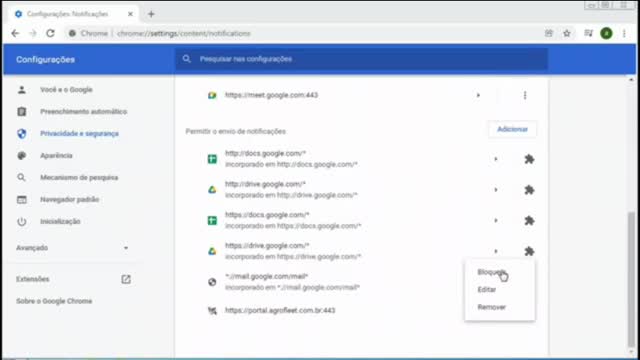640x360 pixels.
Task: Click the meet.google.com favicon
Action: (212, 96)
